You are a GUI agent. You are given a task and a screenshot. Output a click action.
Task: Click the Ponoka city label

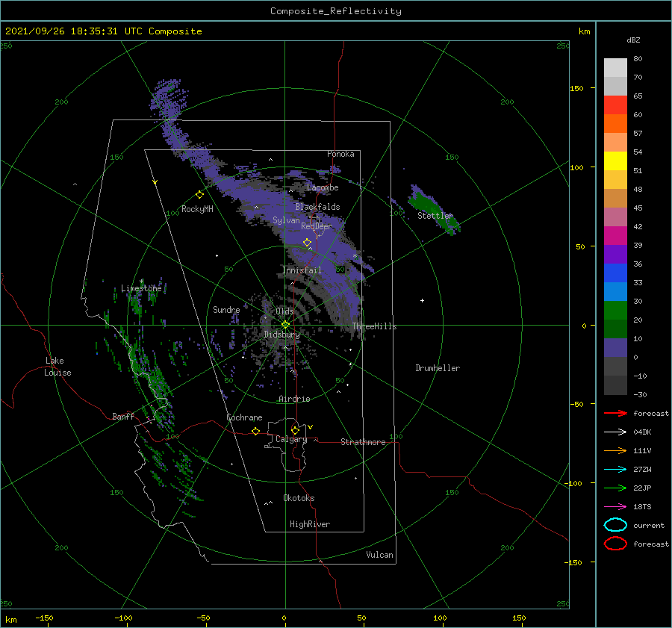340,154
